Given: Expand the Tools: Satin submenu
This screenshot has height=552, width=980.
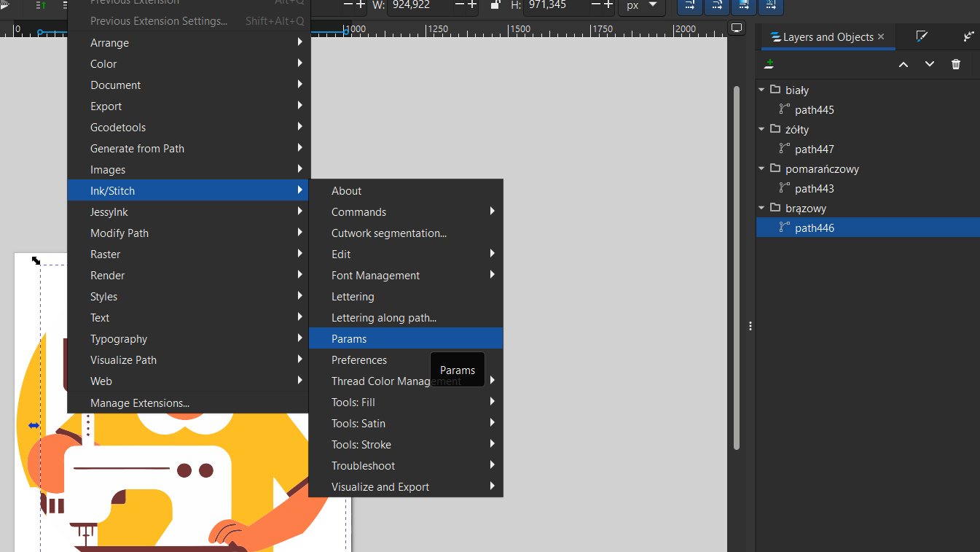Looking at the screenshot, I should [x=406, y=424].
